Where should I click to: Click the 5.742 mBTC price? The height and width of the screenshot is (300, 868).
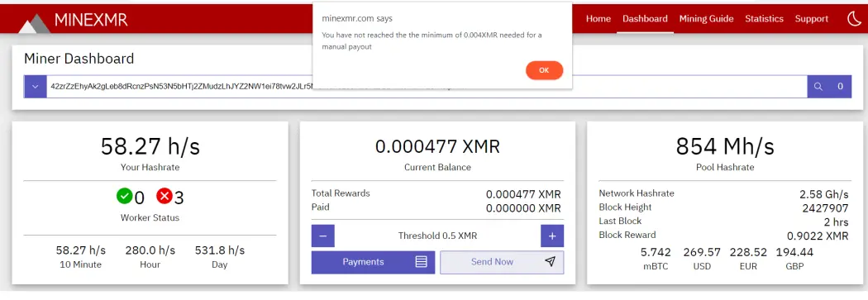point(656,252)
